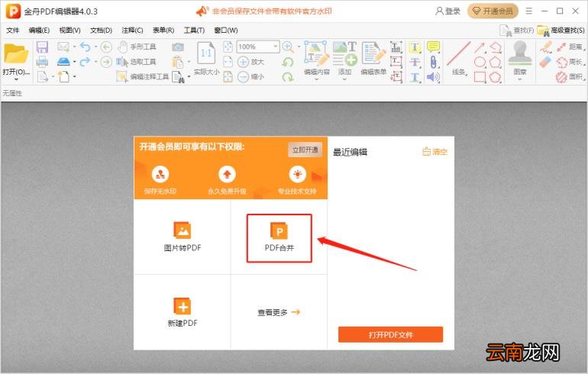The width and height of the screenshot is (588, 374).
Task: Click the Attach File paperclip icon
Action: [x=433, y=63]
